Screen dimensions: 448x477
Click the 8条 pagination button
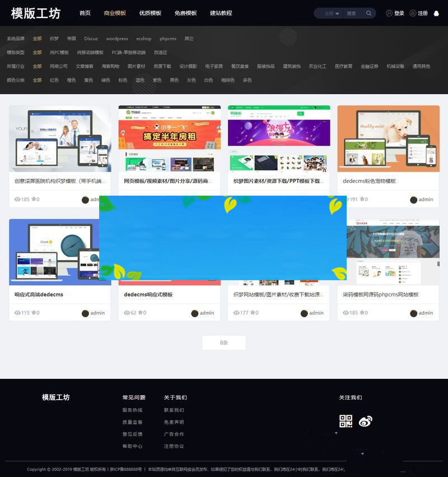pos(223,342)
